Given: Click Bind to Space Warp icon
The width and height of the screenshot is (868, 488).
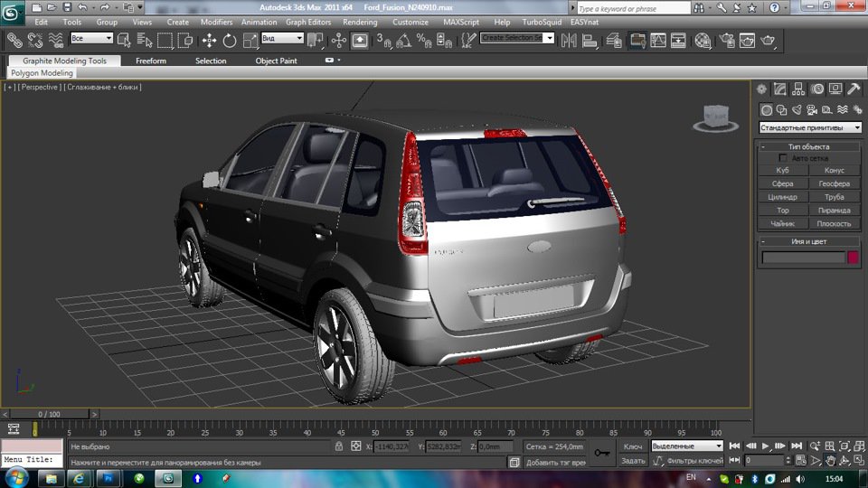Looking at the screenshot, I should point(55,40).
